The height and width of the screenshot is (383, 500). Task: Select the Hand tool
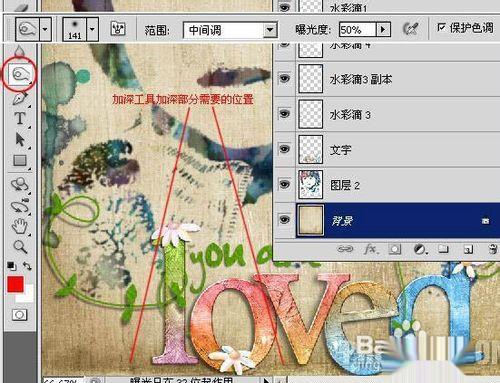pyautogui.click(x=19, y=227)
